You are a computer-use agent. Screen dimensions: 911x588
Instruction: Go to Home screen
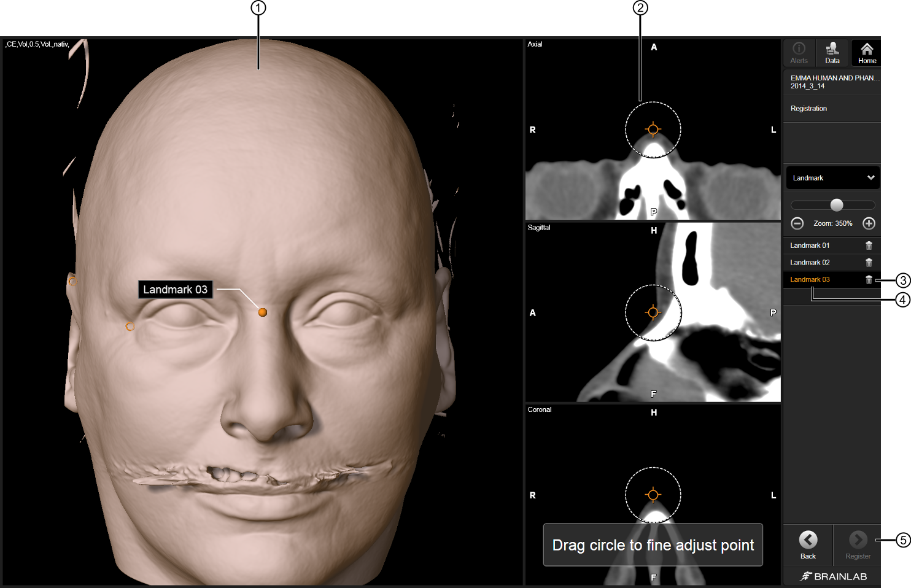coord(867,53)
